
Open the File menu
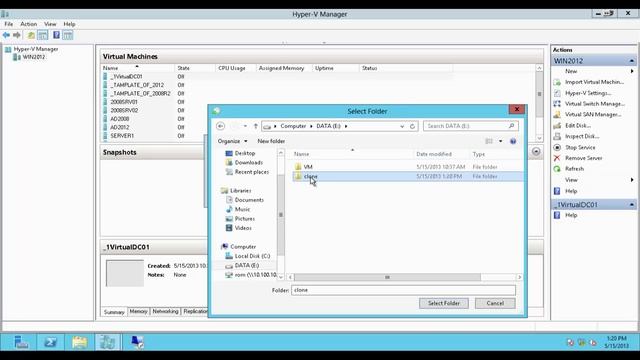9,24
